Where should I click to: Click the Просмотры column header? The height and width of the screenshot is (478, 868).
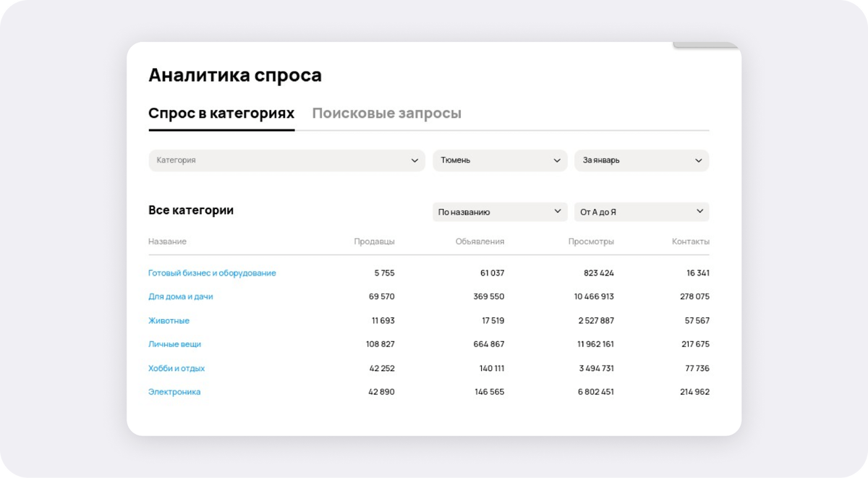point(591,242)
